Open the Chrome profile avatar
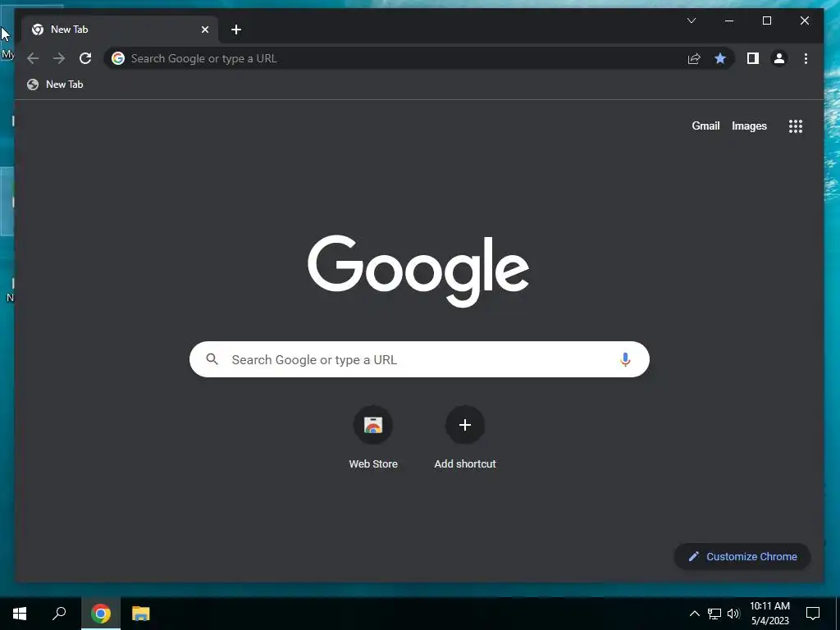The height and width of the screenshot is (630, 840). coord(779,58)
